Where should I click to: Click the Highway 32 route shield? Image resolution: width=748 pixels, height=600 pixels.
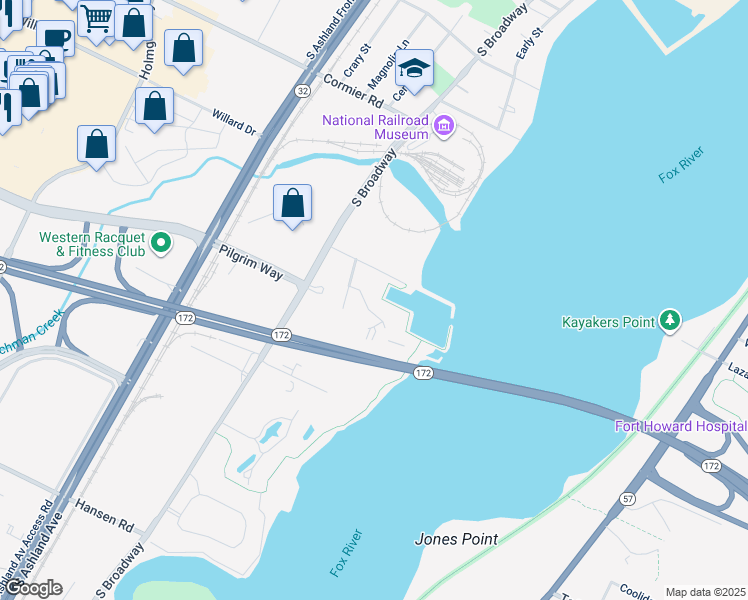[x=302, y=91]
